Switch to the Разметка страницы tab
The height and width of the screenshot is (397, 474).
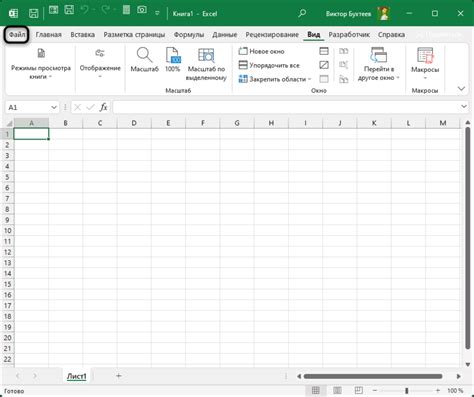pyautogui.click(x=134, y=35)
